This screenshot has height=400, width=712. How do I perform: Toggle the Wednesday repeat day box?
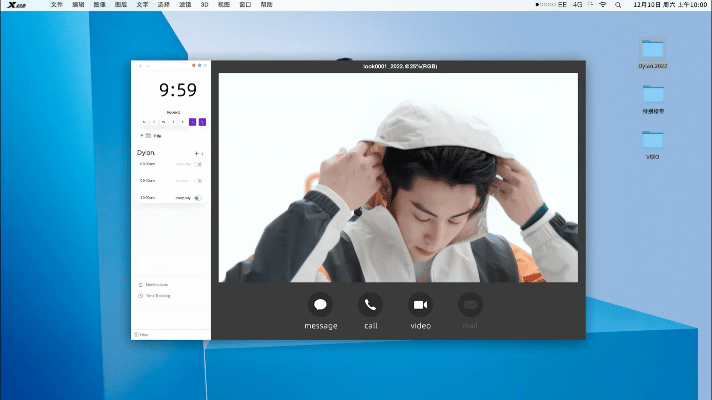(163, 122)
